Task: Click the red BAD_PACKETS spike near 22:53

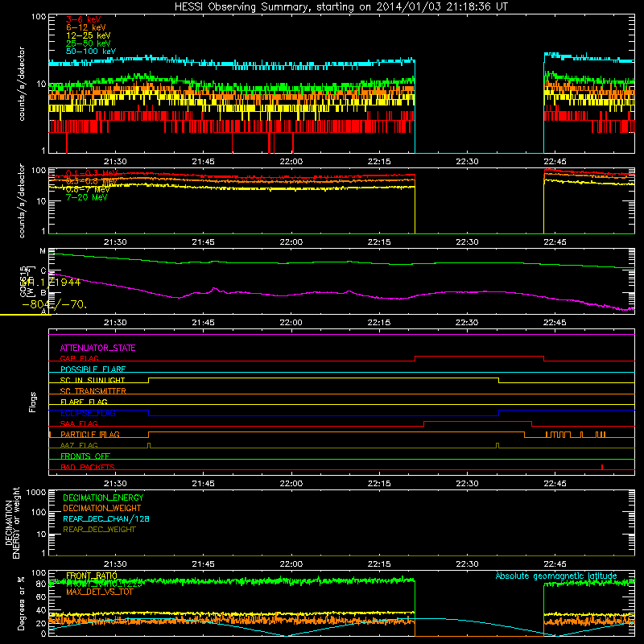Action: tap(602, 467)
